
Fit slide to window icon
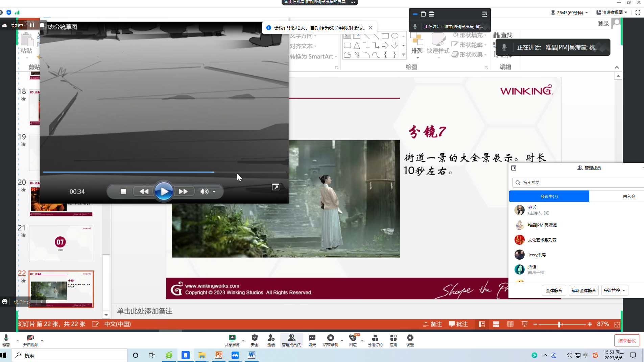[617, 324]
